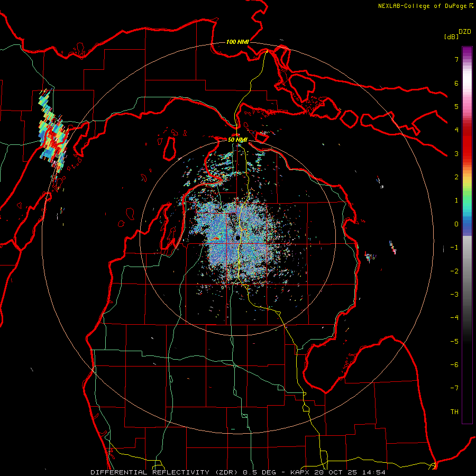Click the 5 value on color scale

click(x=456, y=106)
